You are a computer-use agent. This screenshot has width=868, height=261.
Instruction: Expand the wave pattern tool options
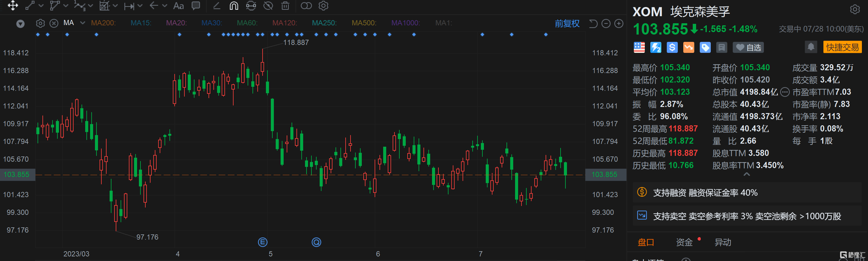tap(90, 6)
